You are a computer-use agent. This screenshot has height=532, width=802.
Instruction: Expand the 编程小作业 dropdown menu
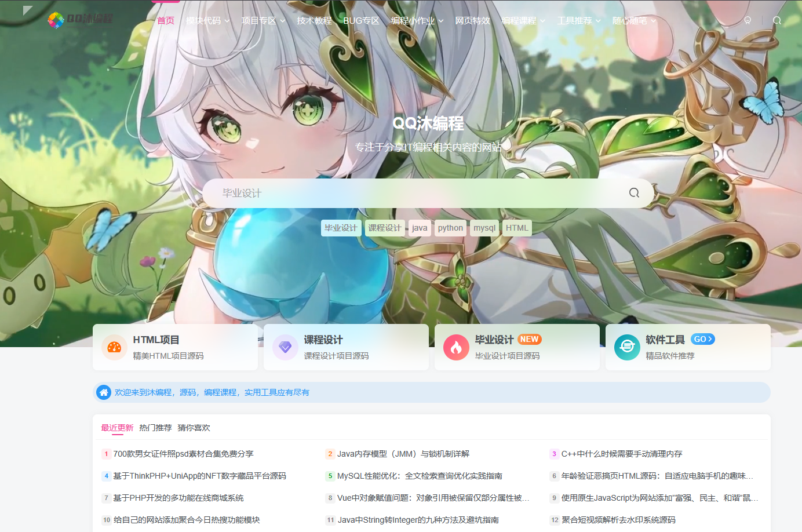(417, 21)
